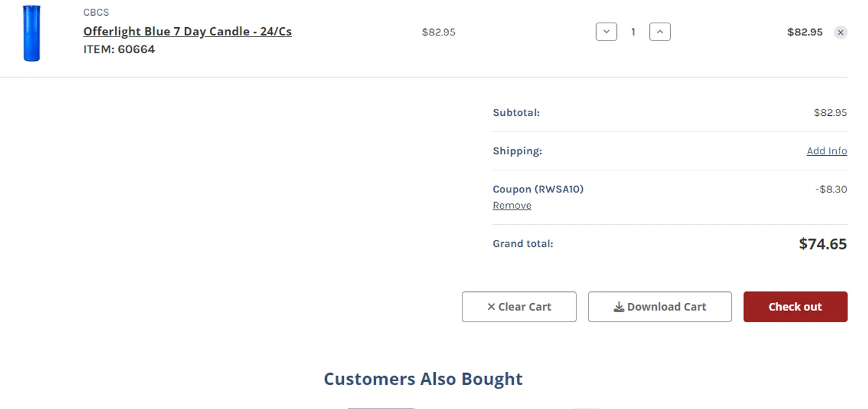The image size is (868, 409).
Task: Click the Subtotal label
Action: point(516,112)
